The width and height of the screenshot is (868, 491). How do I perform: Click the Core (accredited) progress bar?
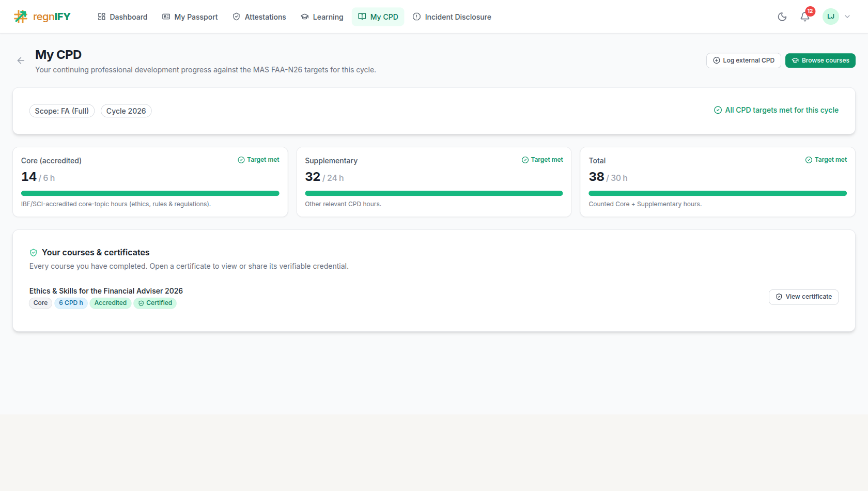coord(150,193)
